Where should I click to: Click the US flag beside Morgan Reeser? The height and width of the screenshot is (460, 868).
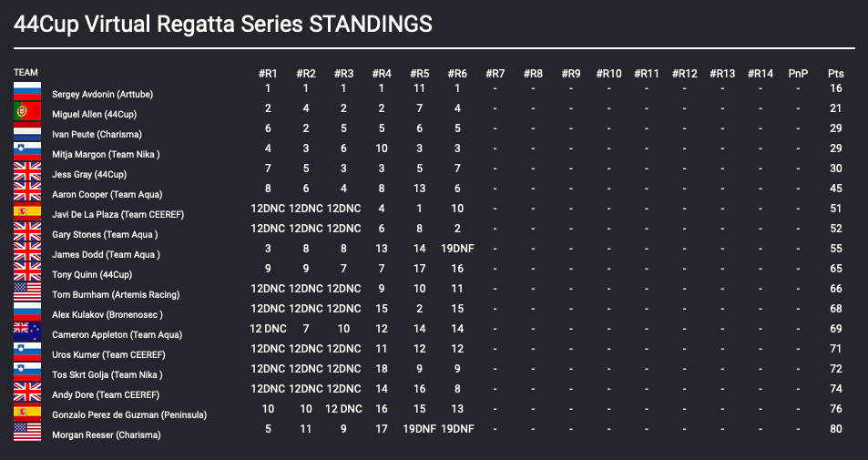[27, 432]
